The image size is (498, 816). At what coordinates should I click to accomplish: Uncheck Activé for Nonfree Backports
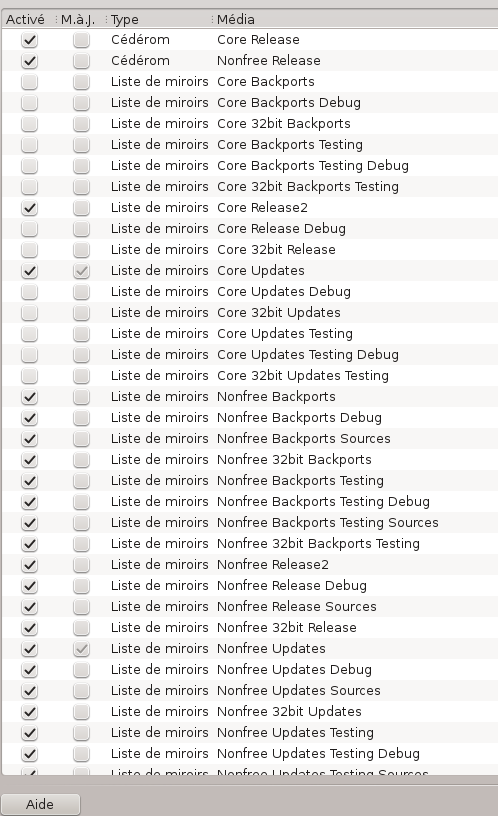[30, 397]
